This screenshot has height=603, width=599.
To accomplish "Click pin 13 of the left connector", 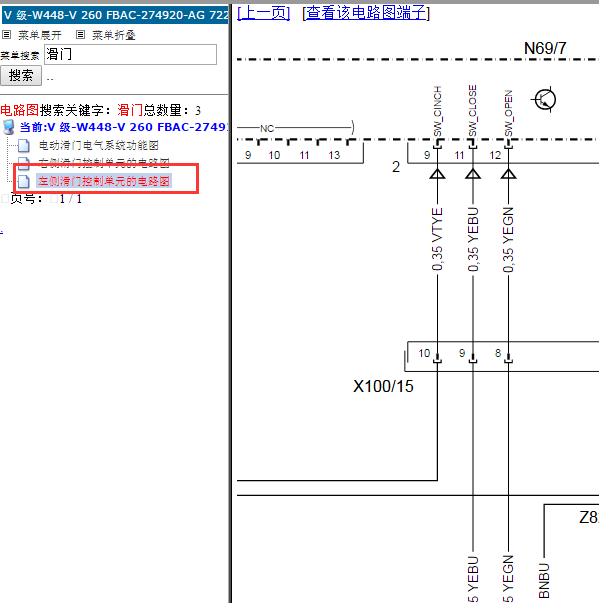I will point(334,155).
